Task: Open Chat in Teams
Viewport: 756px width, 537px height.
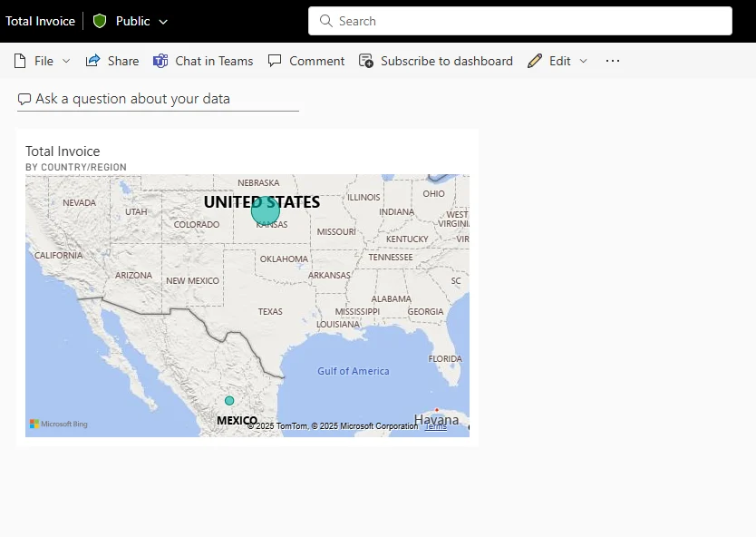Action: pos(214,62)
